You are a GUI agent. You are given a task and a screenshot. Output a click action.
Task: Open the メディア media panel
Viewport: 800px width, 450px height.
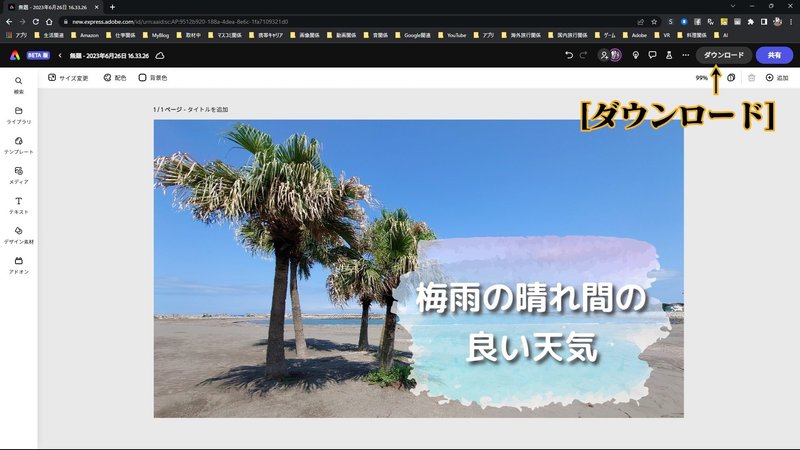click(x=18, y=175)
